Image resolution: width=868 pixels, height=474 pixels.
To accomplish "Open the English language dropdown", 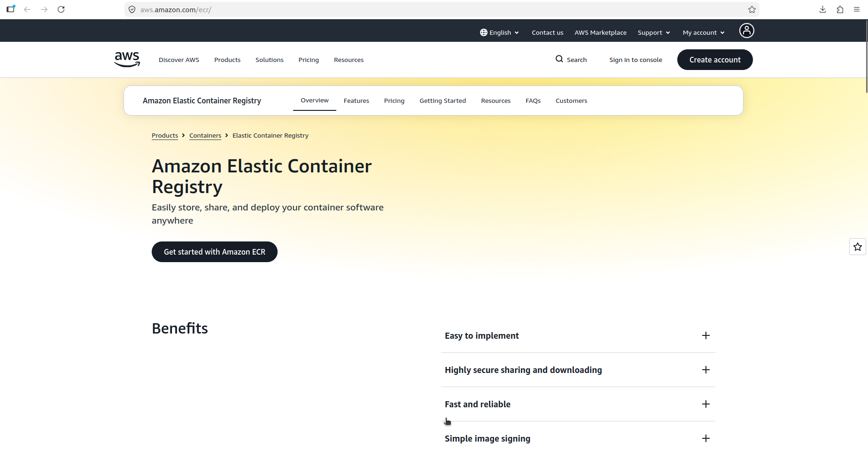I will coord(500,32).
